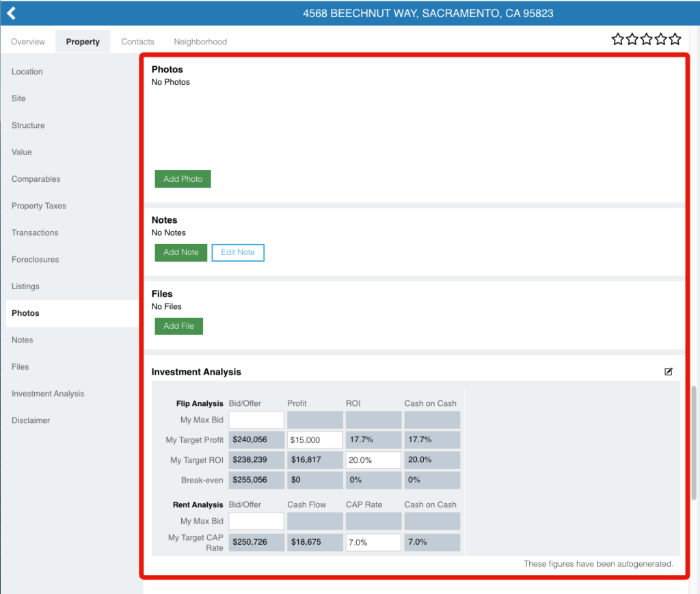Open the Contacts tab
700x594 pixels.
pos(137,42)
